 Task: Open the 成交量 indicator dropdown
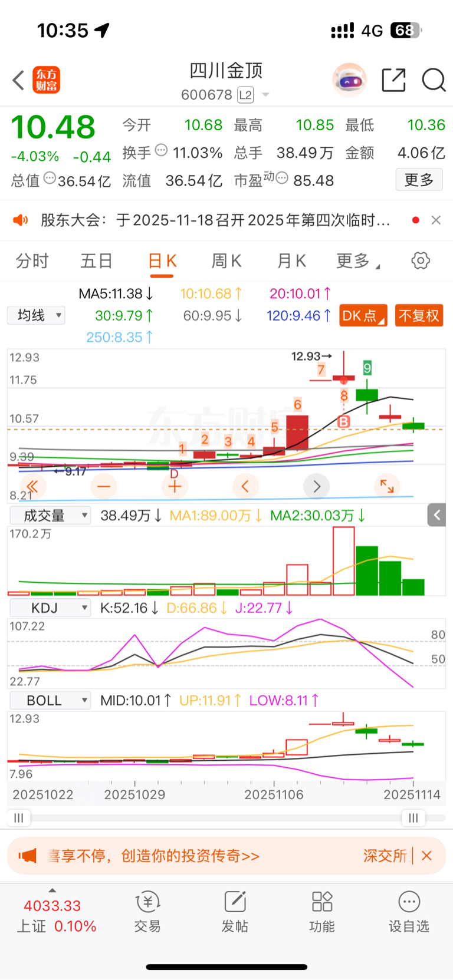tap(50, 516)
